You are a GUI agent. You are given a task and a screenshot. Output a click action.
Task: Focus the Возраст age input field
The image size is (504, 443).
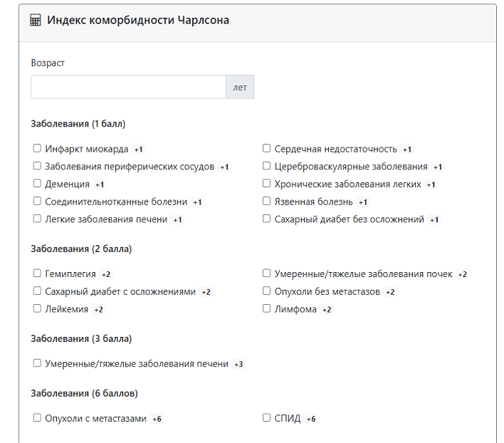(128, 87)
